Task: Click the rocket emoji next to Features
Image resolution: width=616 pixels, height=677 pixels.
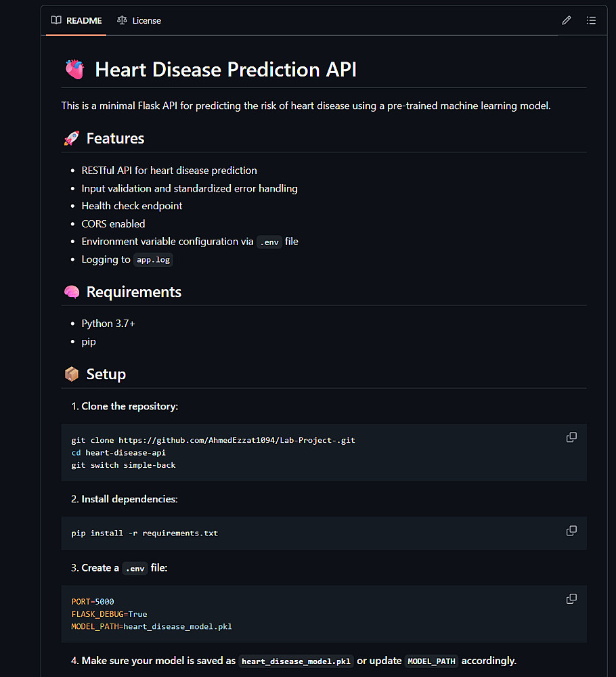Action: (71, 139)
